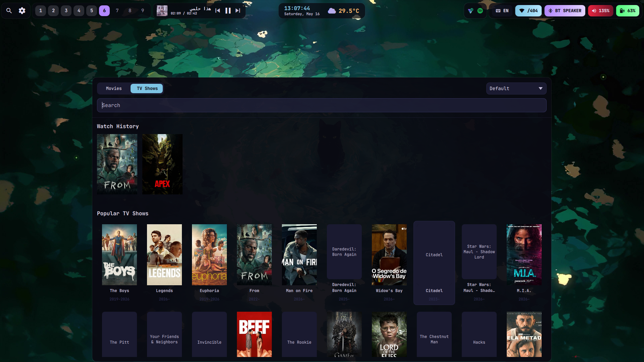Open The Rookie card
The width and height of the screenshot is (644, 362).
(x=299, y=335)
